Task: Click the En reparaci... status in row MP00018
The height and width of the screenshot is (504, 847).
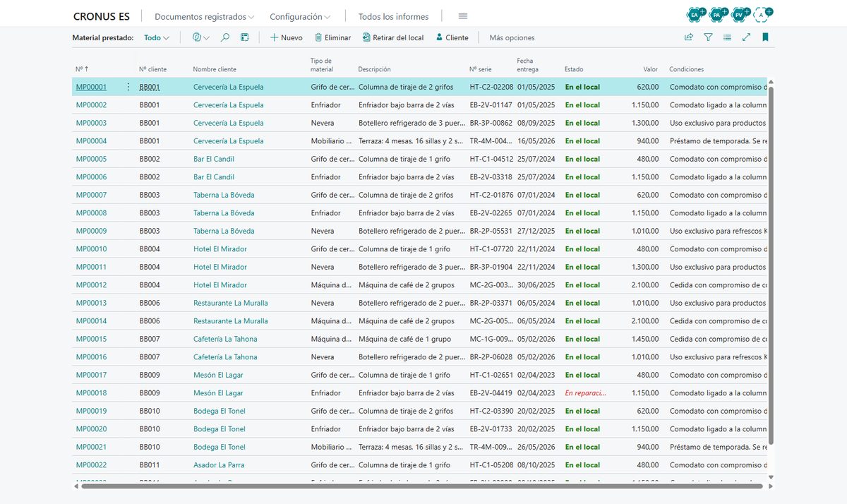Action: pos(585,393)
